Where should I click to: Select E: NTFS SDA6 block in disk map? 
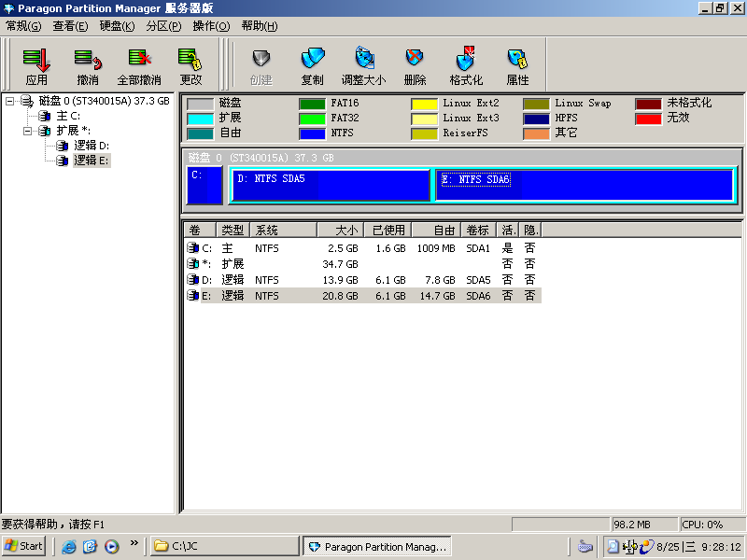585,185
